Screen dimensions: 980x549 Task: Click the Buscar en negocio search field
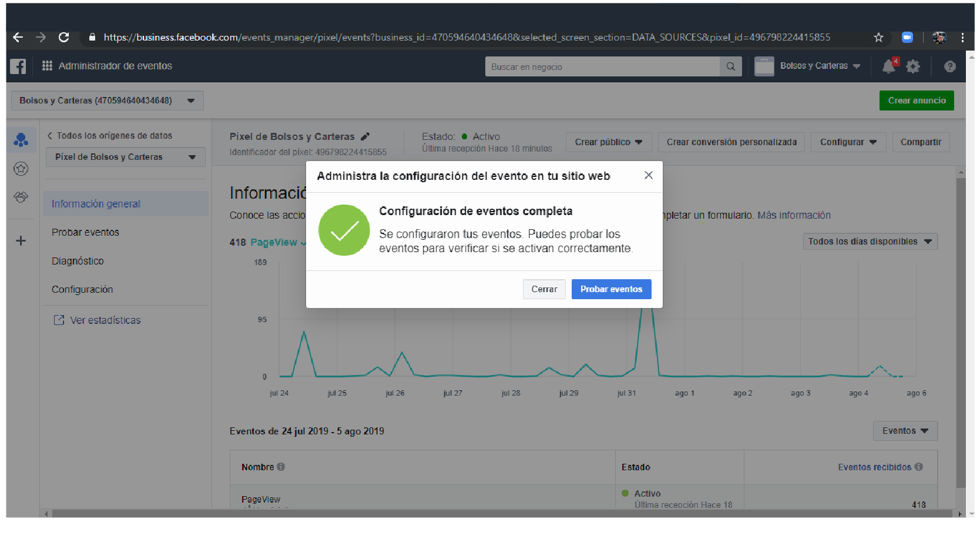tap(602, 66)
